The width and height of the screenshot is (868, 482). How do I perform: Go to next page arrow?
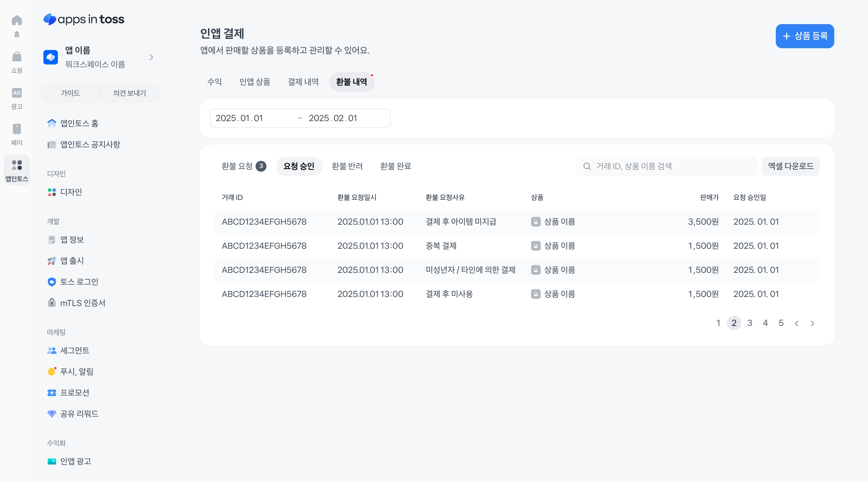[x=812, y=323]
